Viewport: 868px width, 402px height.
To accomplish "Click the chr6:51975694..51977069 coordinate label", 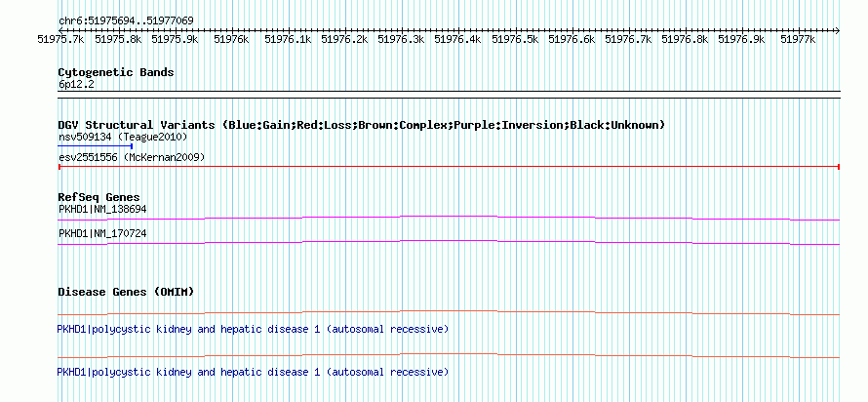I will pyautogui.click(x=126, y=21).
